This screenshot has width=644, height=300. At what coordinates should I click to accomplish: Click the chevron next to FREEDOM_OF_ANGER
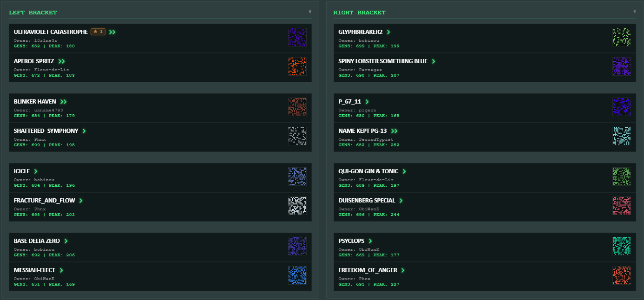click(x=403, y=270)
